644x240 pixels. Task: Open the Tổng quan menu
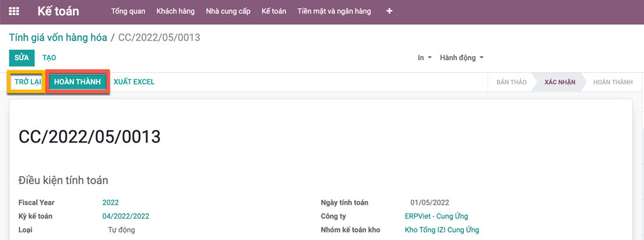coord(128,11)
